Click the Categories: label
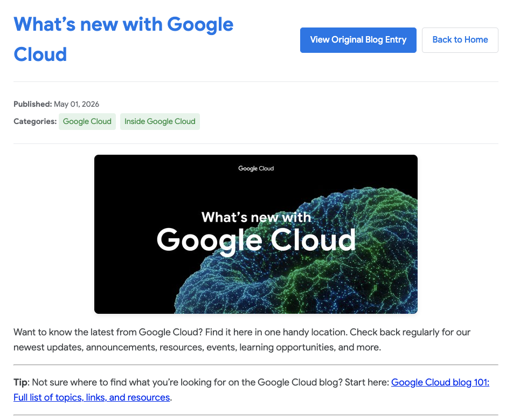506x420 pixels. [35, 121]
